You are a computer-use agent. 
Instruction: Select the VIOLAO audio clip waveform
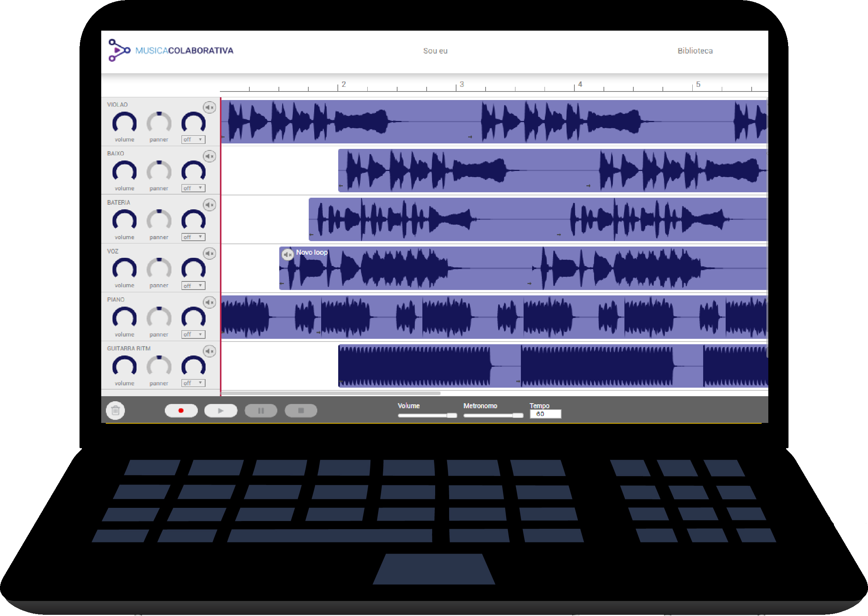(494, 122)
